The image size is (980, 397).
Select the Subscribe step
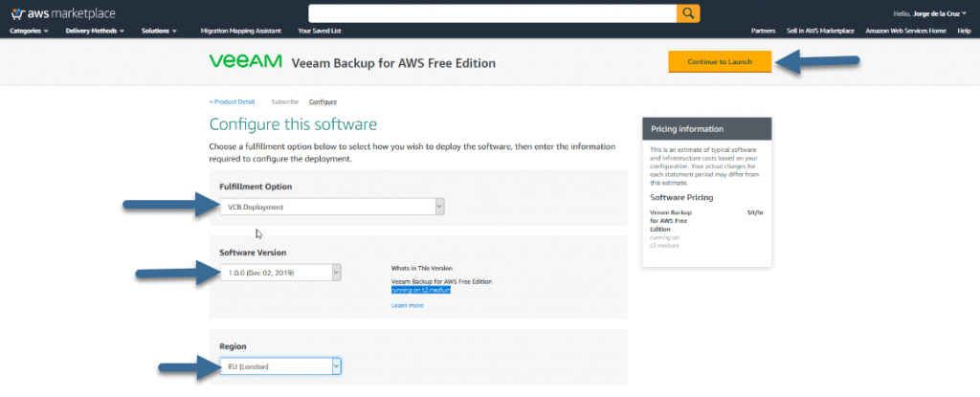[285, 102]
